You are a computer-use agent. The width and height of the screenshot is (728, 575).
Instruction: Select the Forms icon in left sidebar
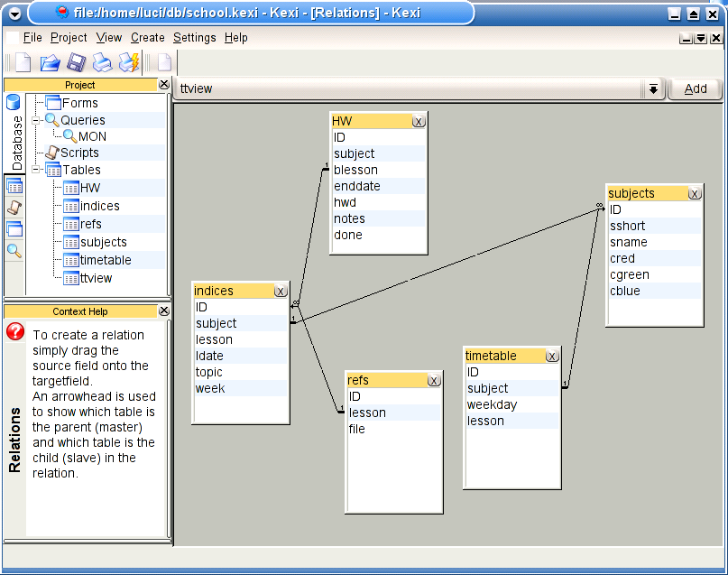tap(14, 229)
